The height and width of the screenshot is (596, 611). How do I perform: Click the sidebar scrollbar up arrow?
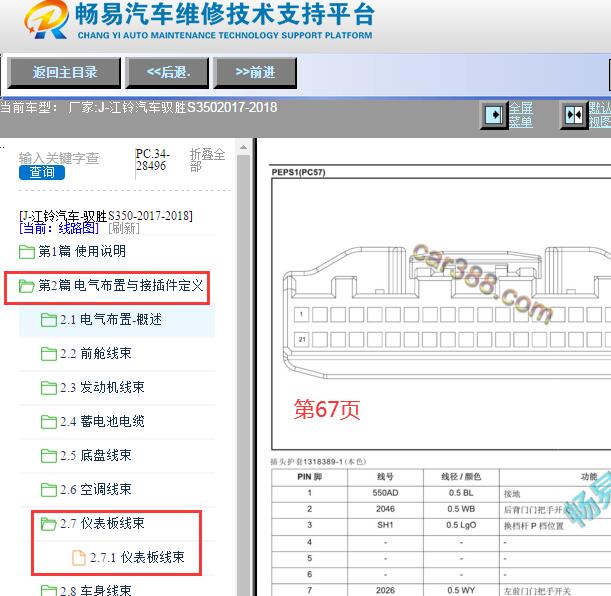point(244,147)
